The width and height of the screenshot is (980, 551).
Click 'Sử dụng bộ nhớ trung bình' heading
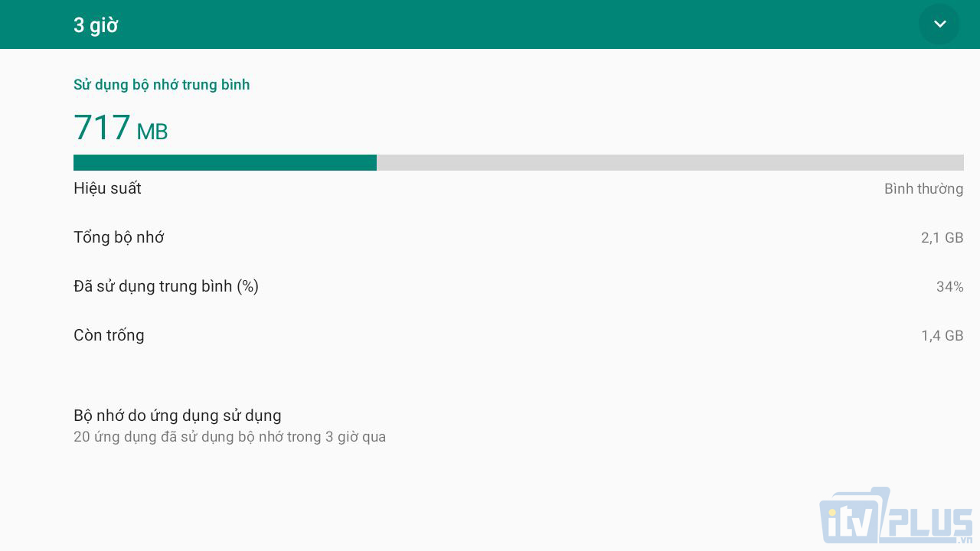tap(162, 85)
